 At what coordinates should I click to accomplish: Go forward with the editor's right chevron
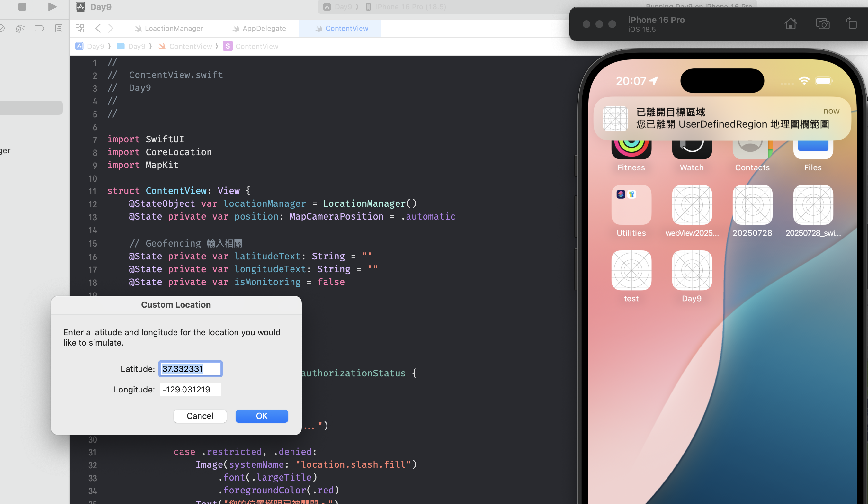pyautogui.click(x=111, y=28)
